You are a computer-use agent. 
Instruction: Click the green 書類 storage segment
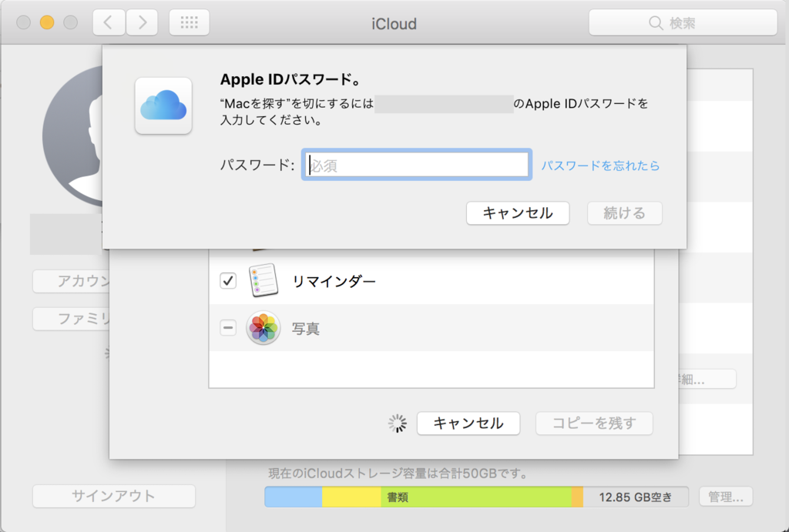tap(476, 497)
